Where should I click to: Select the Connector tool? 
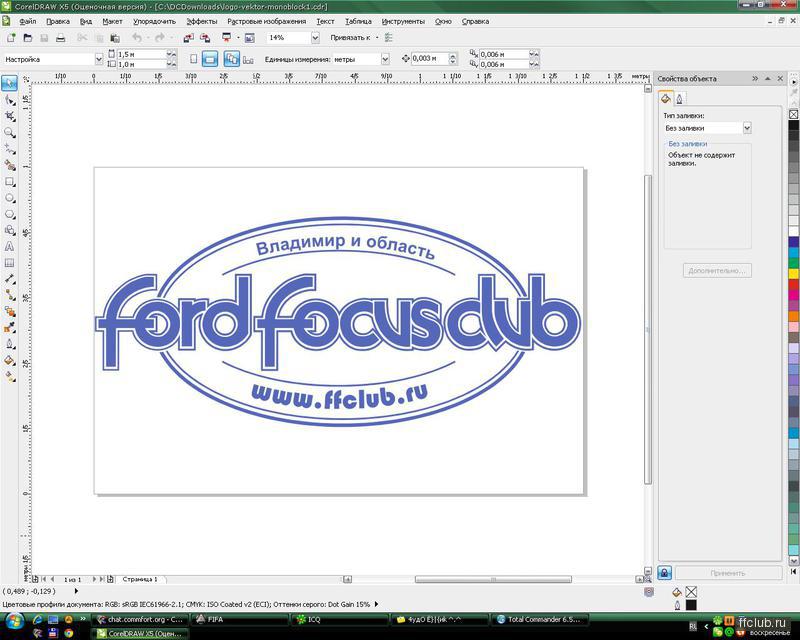click(9, 295)
